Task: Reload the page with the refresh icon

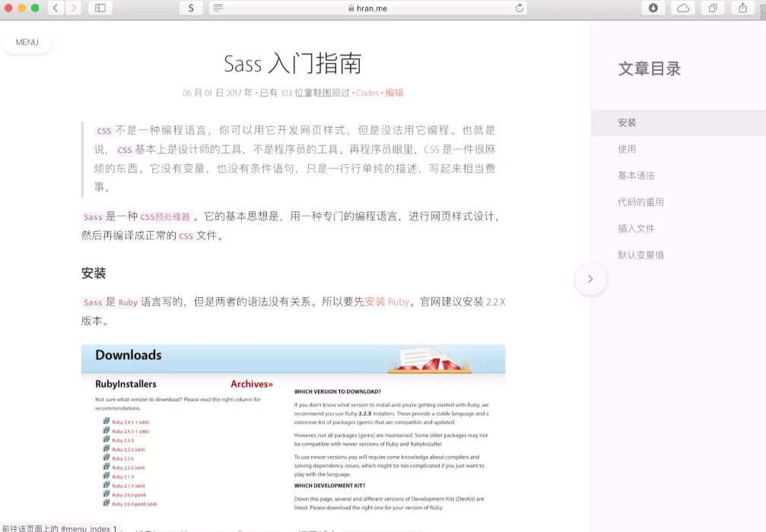Action: click(519, 8)
